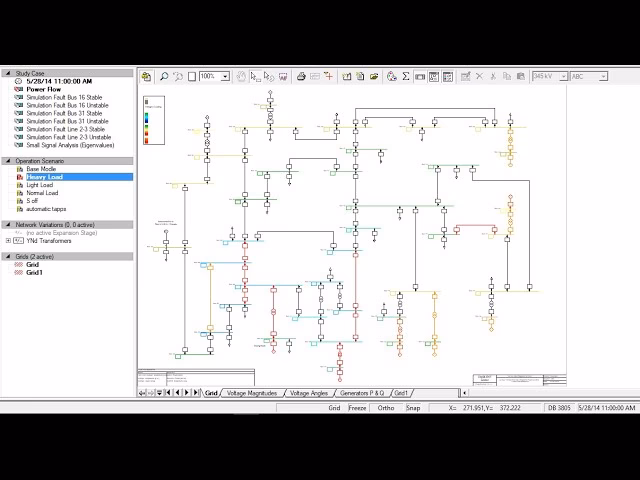640x480 pixels.
Task: Open the Generators P & Q tab
Action: point(361,393)
